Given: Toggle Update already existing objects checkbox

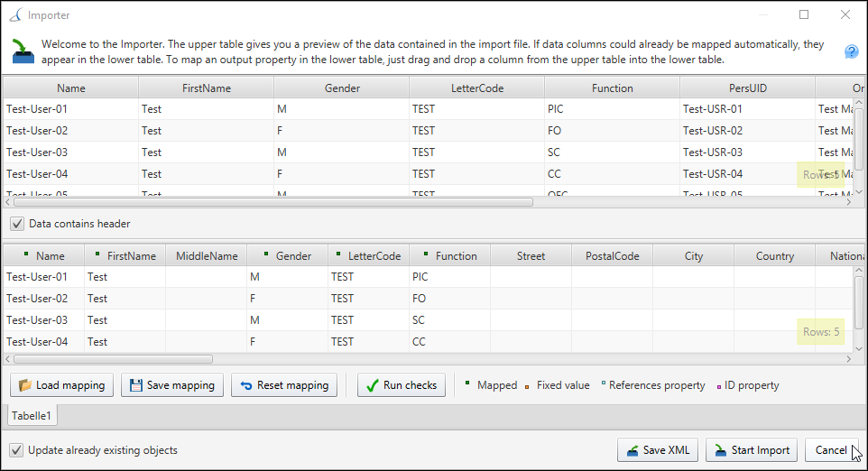Looking at the screenshot, I should pos(16,450).
